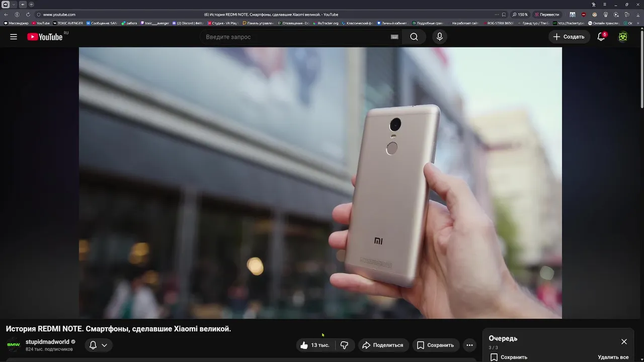644x362 pixels.
Task: Click the Очередь queue heading
Action: (503, 338)
